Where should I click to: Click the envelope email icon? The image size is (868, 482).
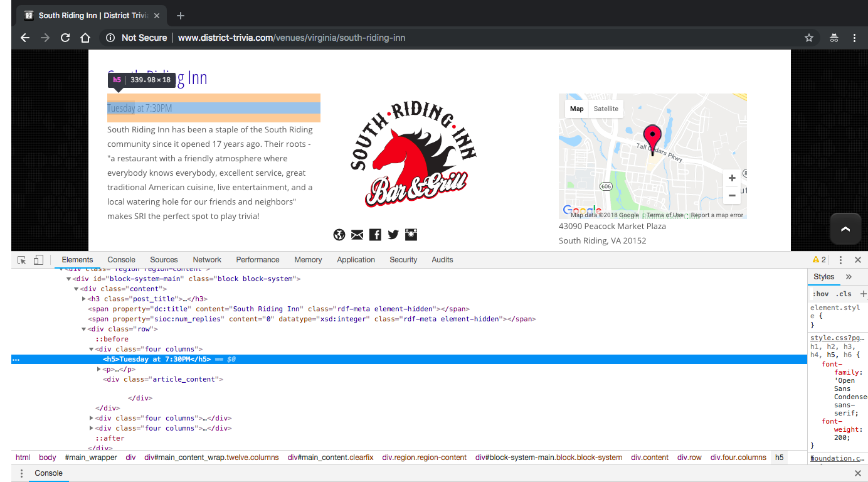[357, 235]
